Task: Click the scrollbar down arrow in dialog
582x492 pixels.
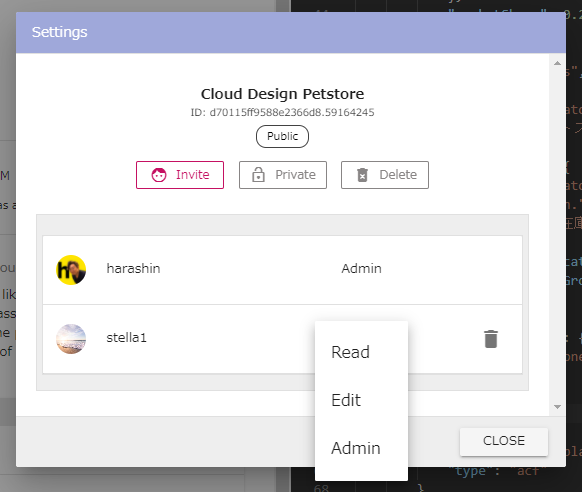Action: point(557,407)
